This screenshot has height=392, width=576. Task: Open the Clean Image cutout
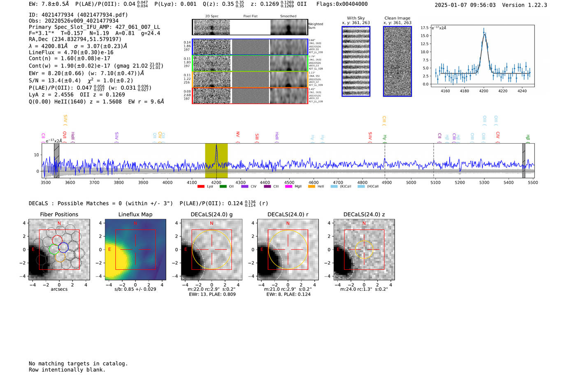click(397, 61)
